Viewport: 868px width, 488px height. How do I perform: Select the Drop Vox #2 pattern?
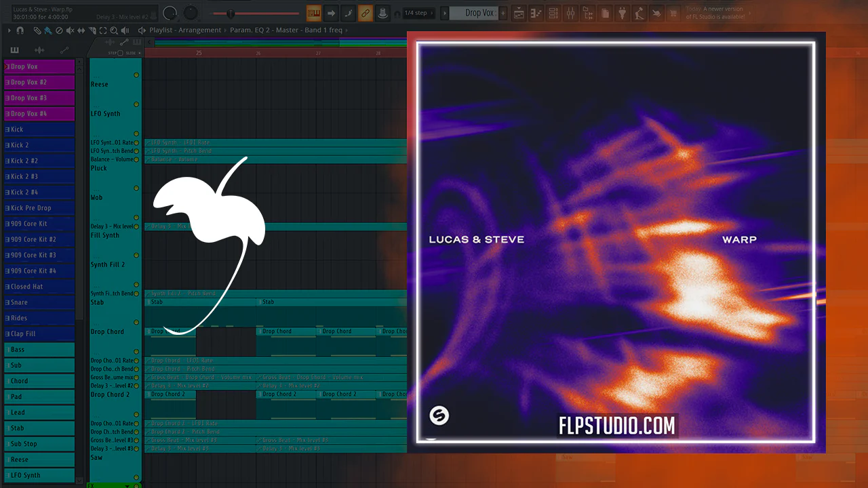[39, 82]
